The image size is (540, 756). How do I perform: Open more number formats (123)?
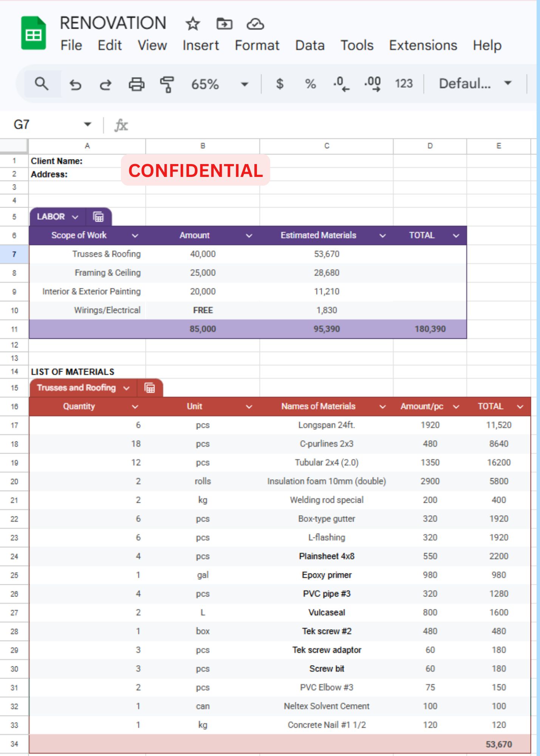coord(404,84)
